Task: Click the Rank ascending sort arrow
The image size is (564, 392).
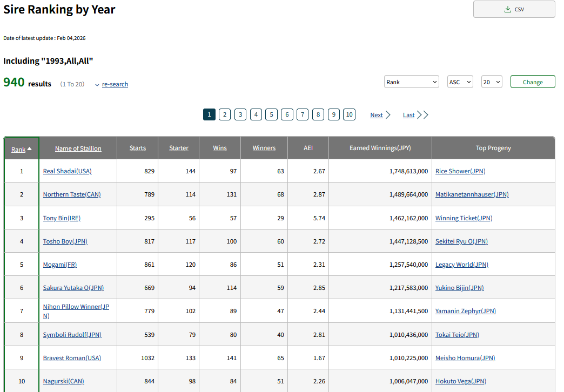Action: click(30, 148)
